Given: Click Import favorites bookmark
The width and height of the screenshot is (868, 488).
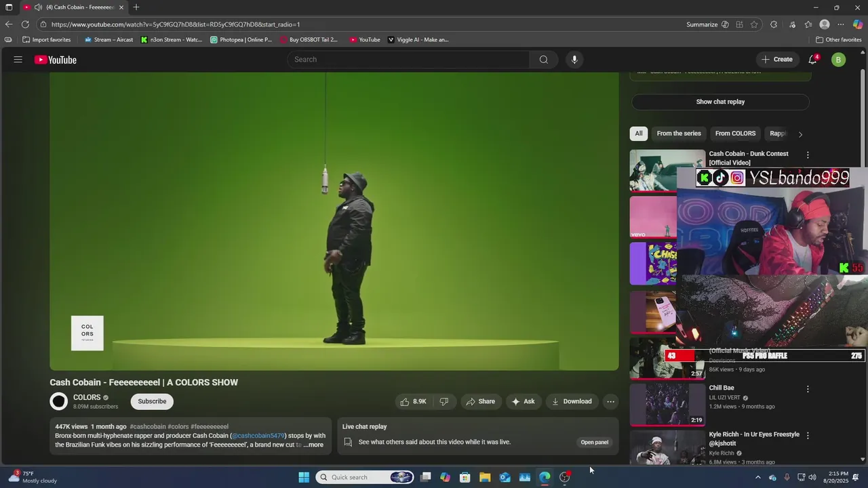Looking at the screenshot, I should (x=46, y=39).
